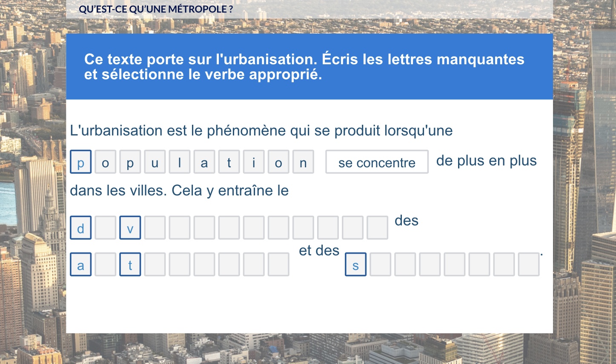Image resolution: width=616 pixels, height=364 pixels.
Task: Select the last empty box before "et des"
Action: coord(278,265)
